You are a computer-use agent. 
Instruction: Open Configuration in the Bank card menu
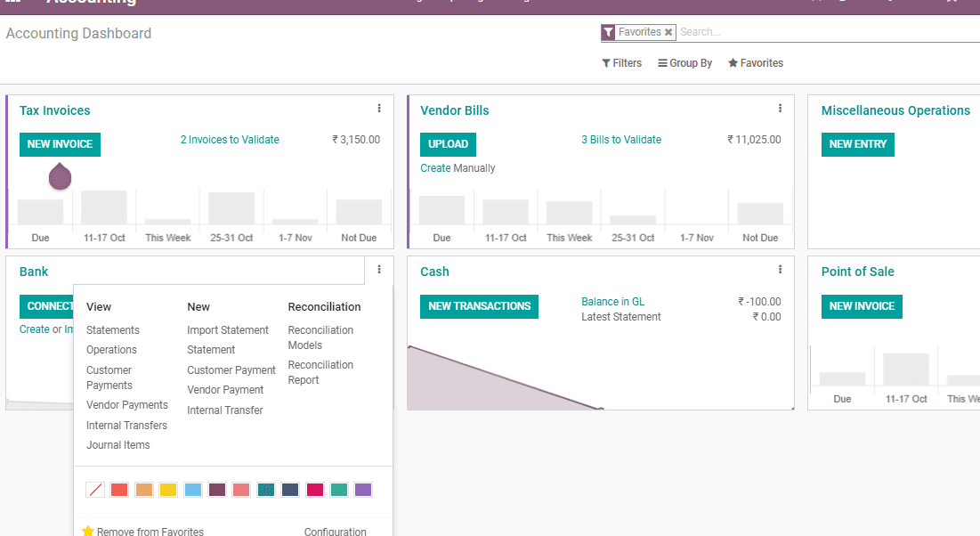pos(336,531)
